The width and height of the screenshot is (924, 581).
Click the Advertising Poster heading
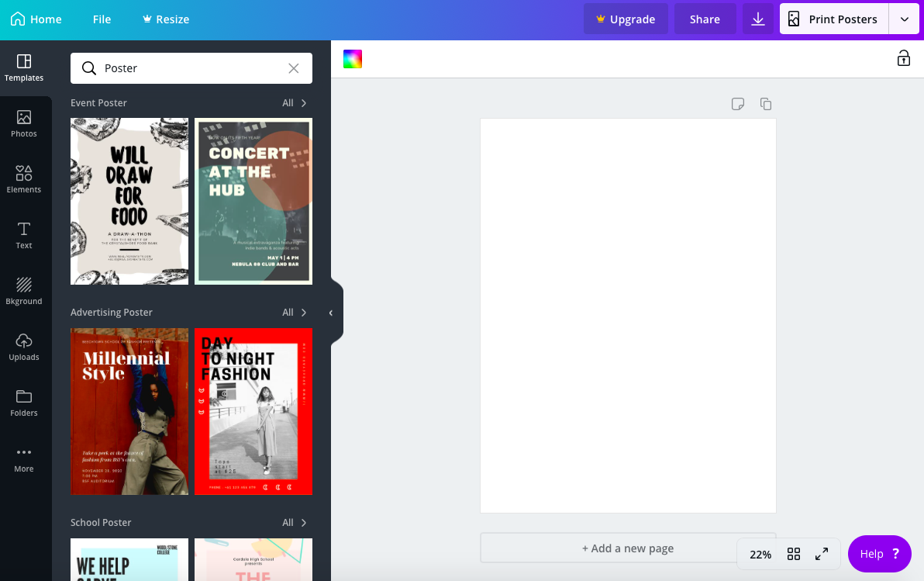(x=112, y=313)
